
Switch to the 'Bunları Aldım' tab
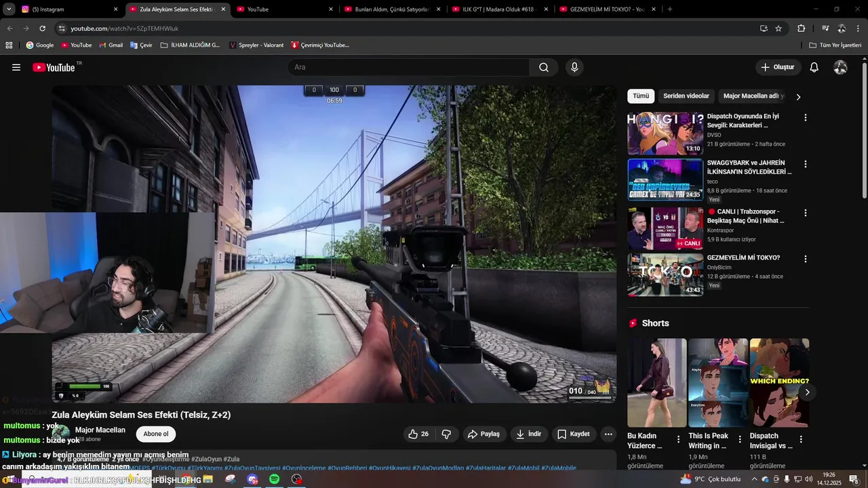(x=392, y=9)
